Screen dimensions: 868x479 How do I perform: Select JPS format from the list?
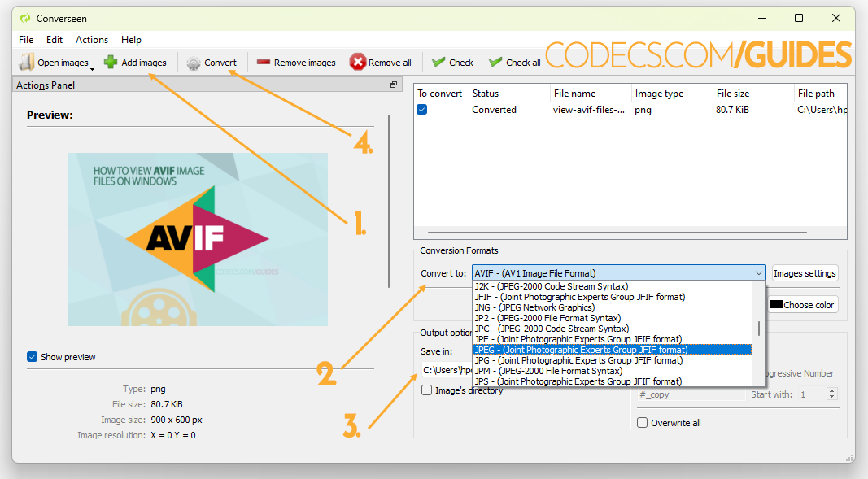(613, 381)
